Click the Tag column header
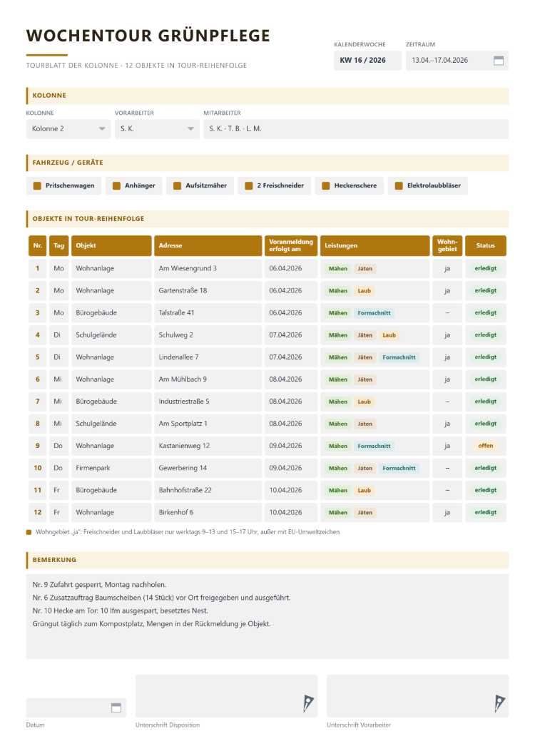This screenshot has height=756, width=535. [x=59, y=245]
